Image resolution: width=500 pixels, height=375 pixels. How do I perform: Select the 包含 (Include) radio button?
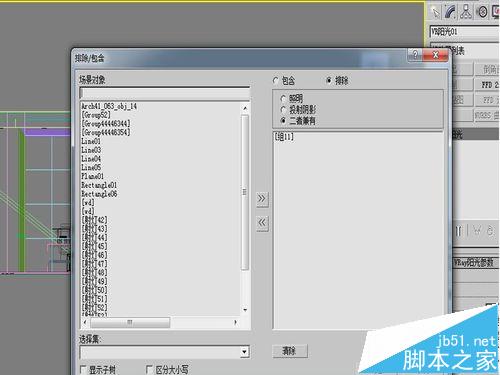(x=276, y=81)
